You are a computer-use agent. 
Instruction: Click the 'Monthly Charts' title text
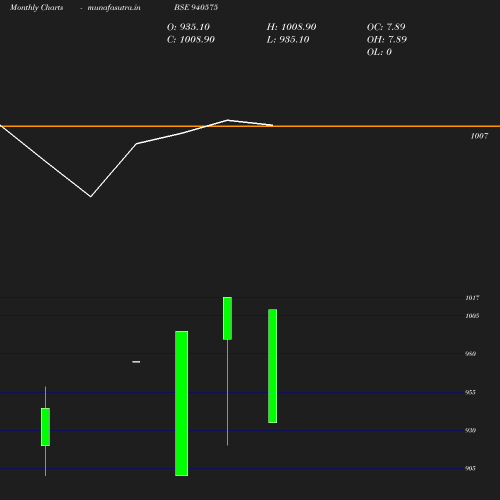click(37, 7)
